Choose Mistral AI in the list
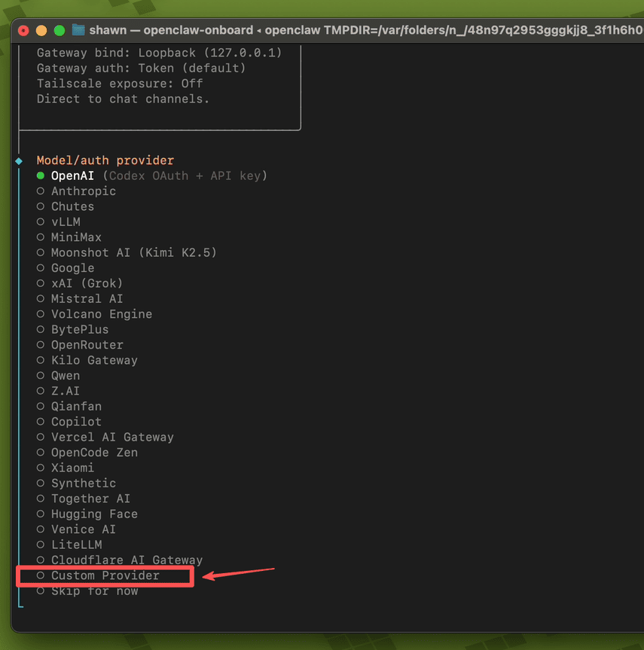The width and height of the screenshot is (644, 650). click(x=87, y=299)
